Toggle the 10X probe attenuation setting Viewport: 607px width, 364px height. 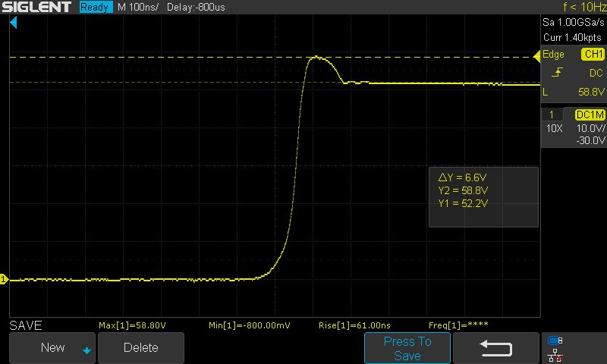pos(555,129)
